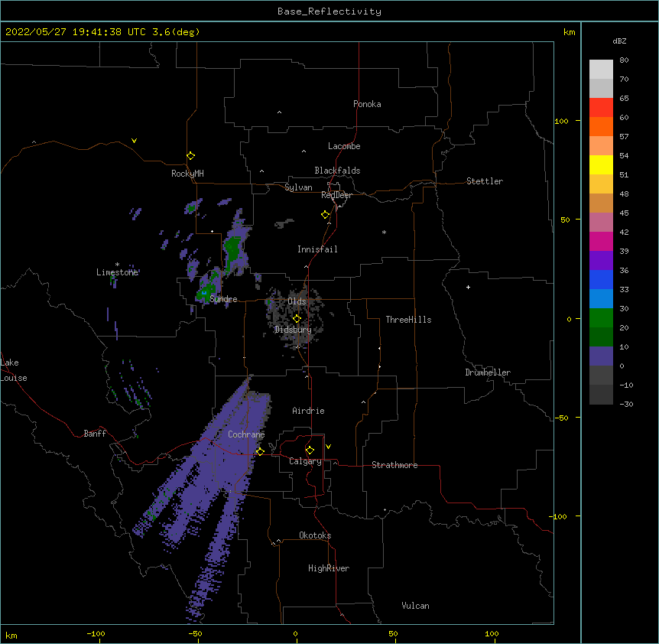659x644 pixels.
Task: Click the Cochrane label
Action: click(246, 434)
